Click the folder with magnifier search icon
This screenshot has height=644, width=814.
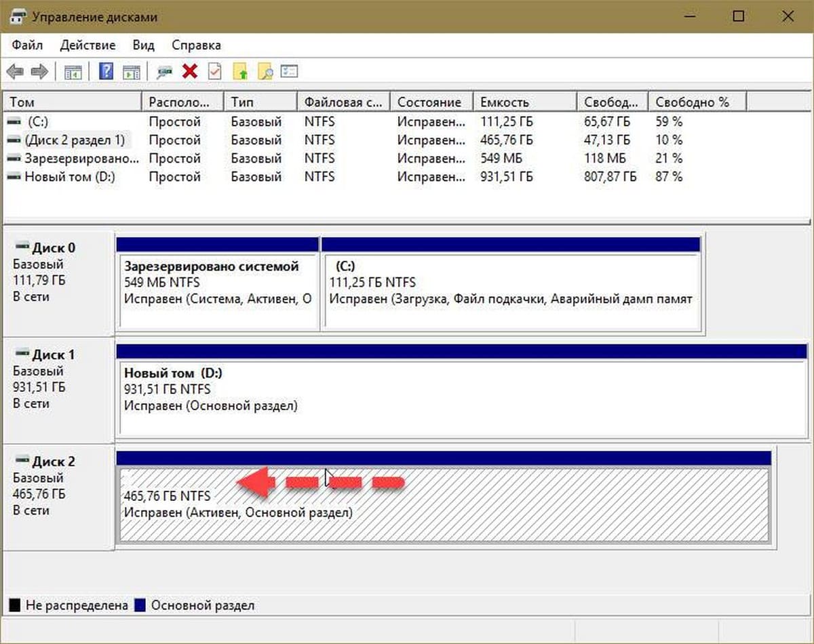tap(265, 72)
